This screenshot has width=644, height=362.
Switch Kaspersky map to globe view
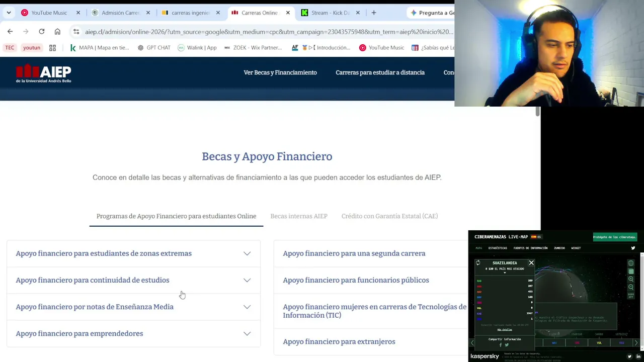coord(631,263)
